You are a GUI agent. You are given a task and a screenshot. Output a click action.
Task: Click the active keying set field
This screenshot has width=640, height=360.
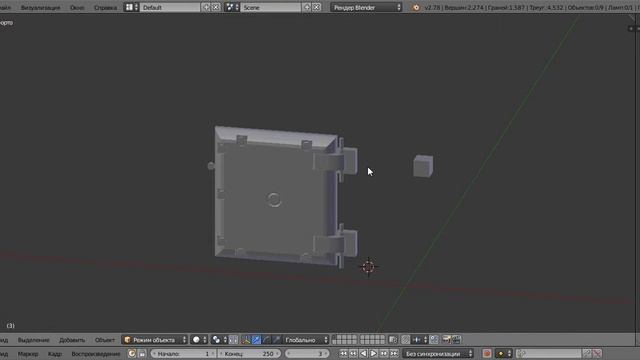548,354
